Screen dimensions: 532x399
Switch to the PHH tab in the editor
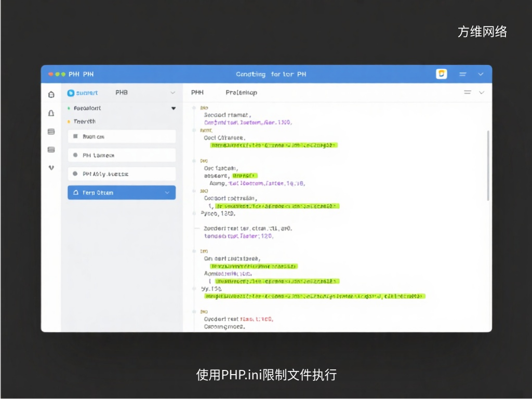197,92
